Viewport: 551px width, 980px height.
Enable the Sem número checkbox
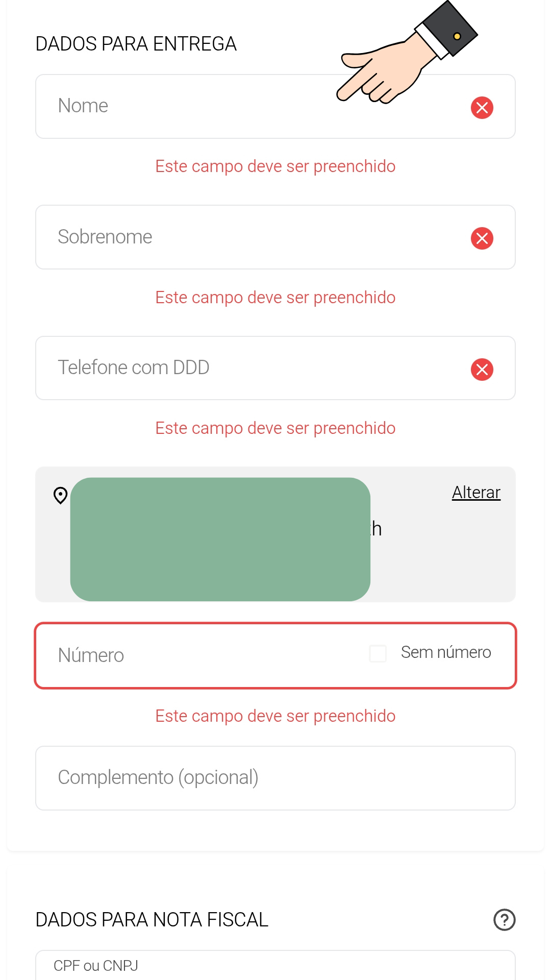pyautogui.click(x=378, y=653)
